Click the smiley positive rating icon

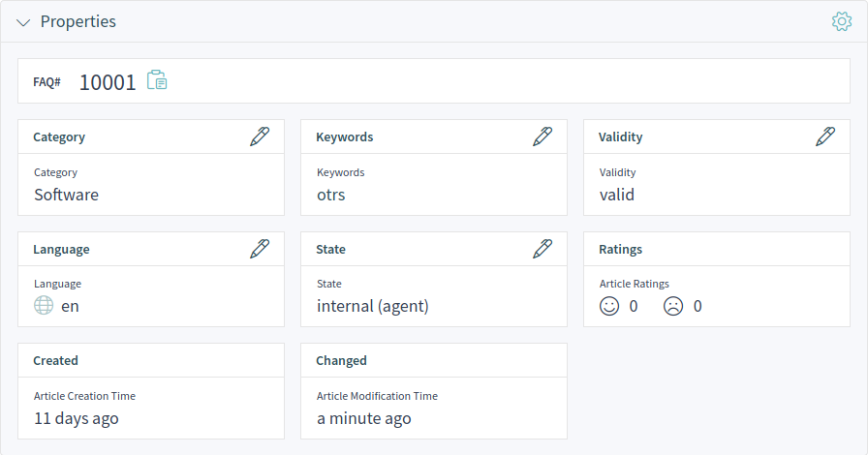coord(609,306)
